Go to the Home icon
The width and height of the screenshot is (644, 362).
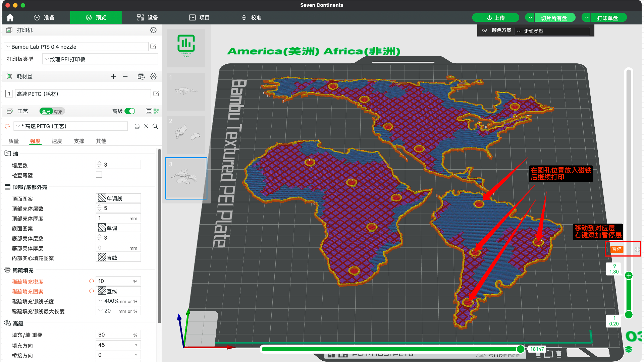coord(10,17)
